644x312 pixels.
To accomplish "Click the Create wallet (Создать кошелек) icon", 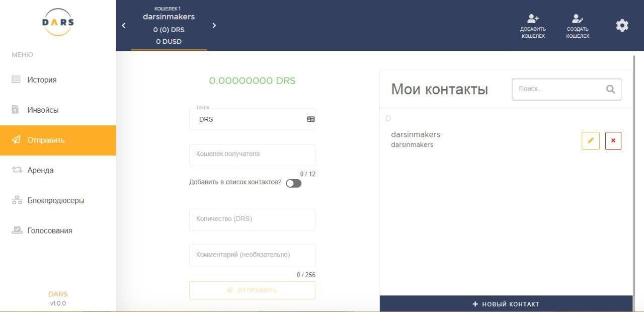I will pos(578,19).
